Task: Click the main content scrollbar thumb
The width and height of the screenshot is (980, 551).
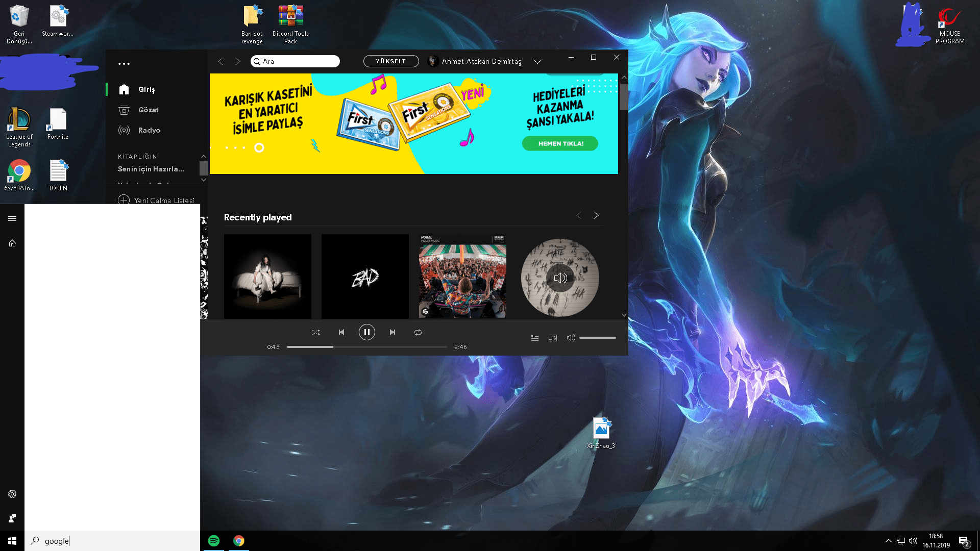Action: (x=624, y=96)
